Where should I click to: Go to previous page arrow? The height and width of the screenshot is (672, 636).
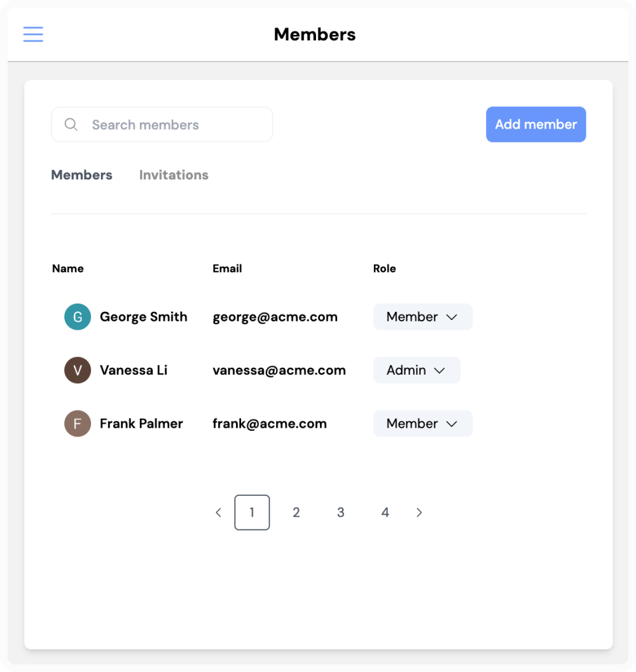218,513
